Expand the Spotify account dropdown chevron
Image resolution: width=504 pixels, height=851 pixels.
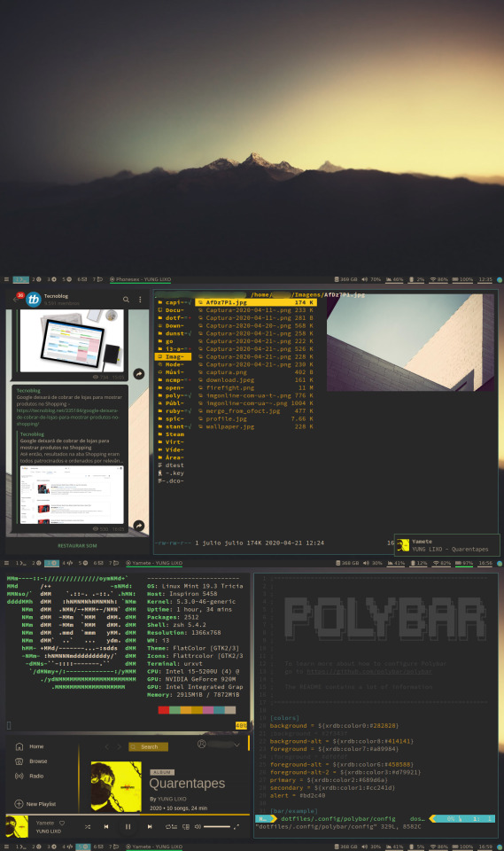tap(236, 745)
